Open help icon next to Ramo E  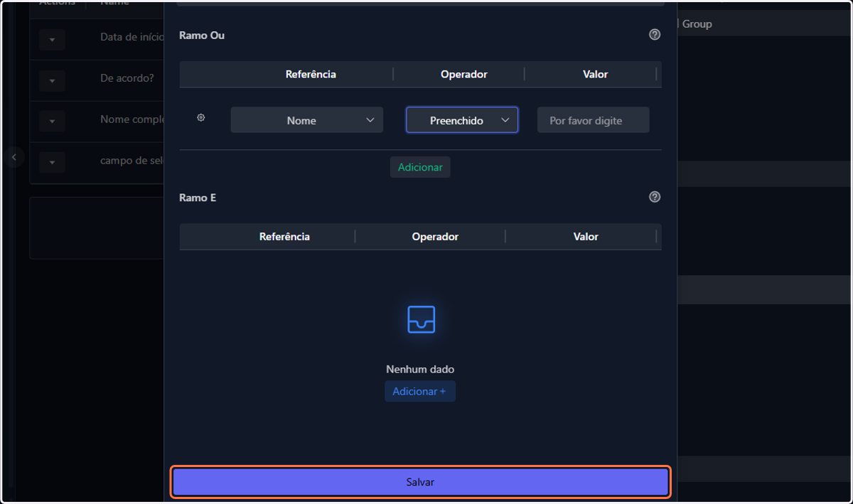[x=655, y=197]
